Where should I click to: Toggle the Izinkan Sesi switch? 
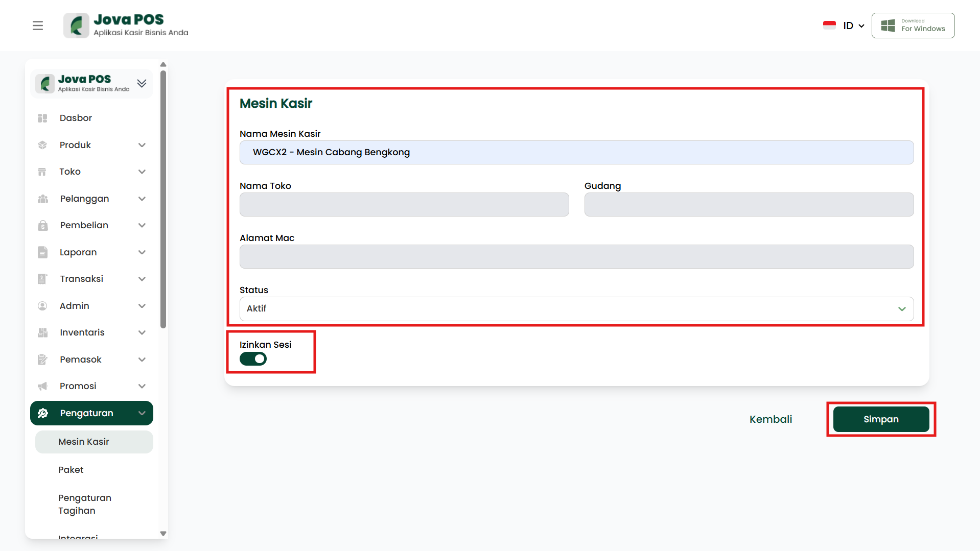point(253,359)
